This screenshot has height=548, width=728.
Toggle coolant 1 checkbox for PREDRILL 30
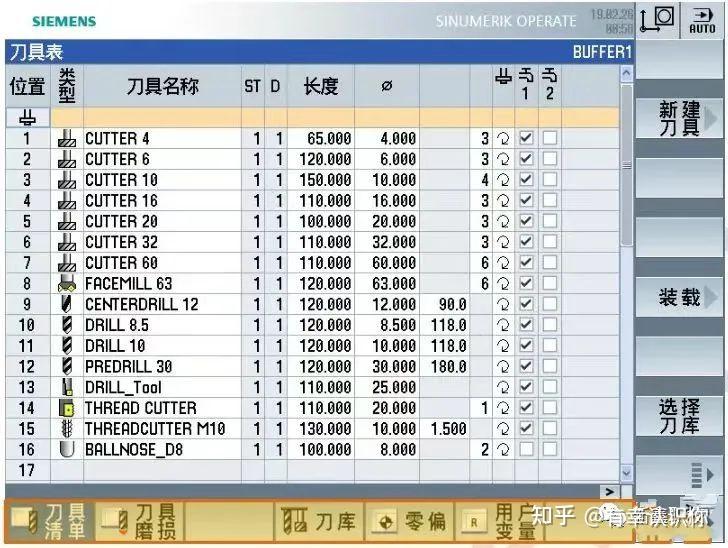pyautogui.click(x=526, y=366)
